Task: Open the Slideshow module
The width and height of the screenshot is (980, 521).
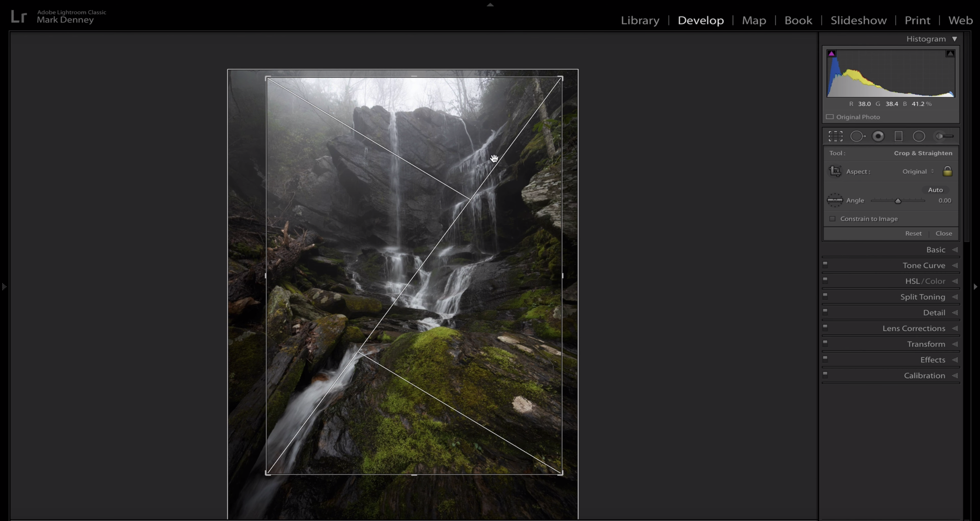Action: tap(858, 20)
